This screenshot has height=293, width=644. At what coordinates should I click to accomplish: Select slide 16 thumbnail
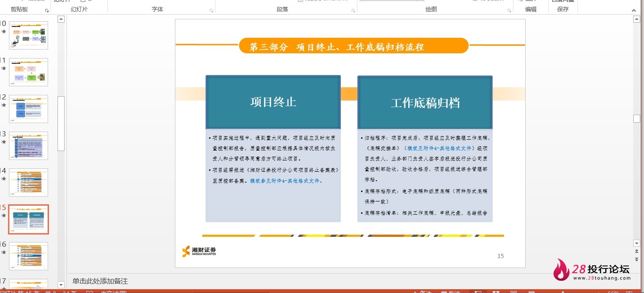[28, 256]
